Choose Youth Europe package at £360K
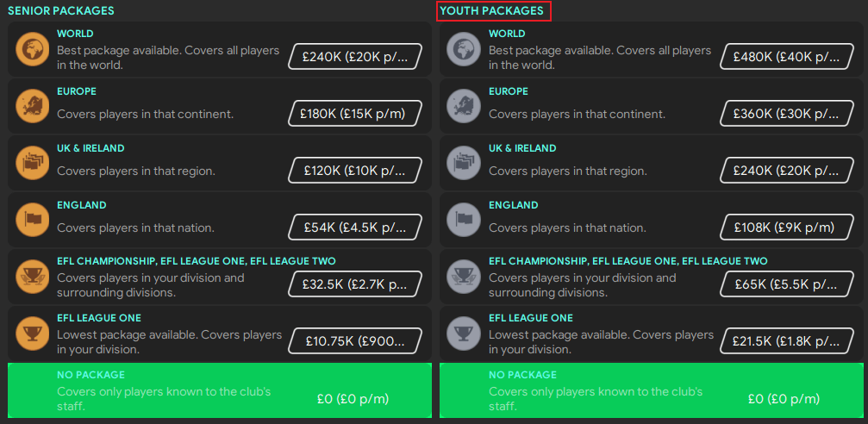The height and width of the screenshot is (424, 868). 787,114
